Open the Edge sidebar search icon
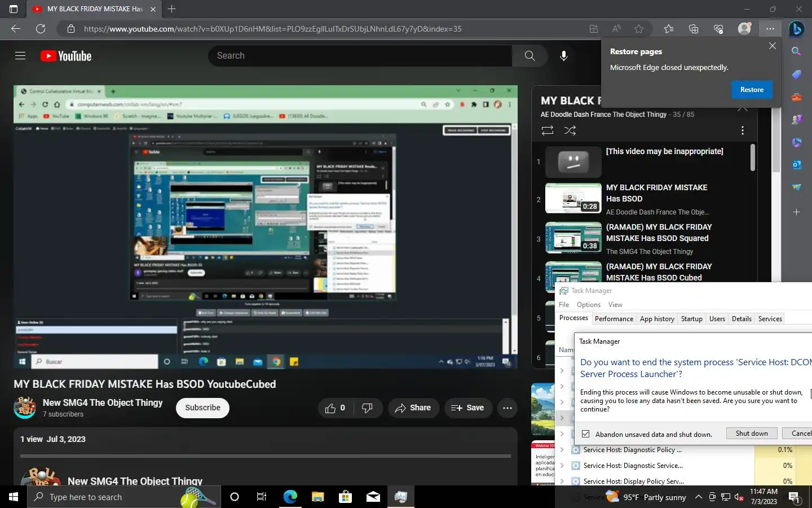Viewport: 812px width, 508px height. click(796, 51)
